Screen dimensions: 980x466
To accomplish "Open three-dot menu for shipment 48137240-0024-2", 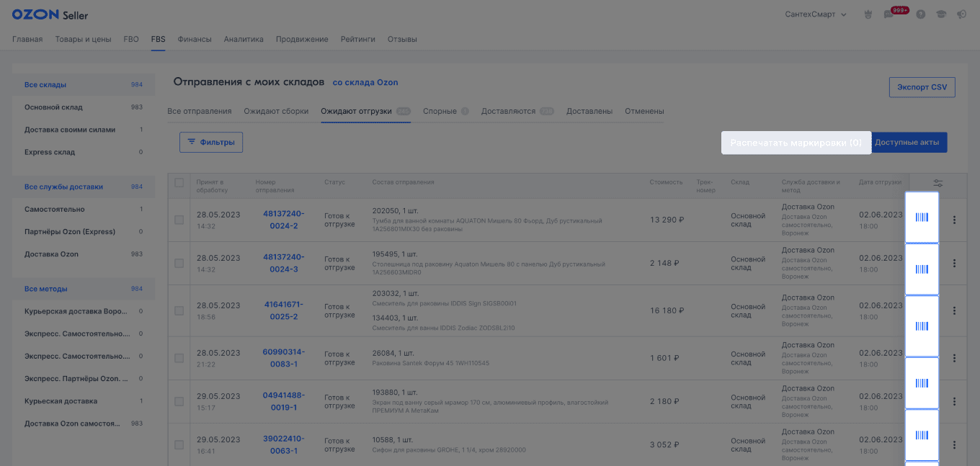I will tap(954, 220).
